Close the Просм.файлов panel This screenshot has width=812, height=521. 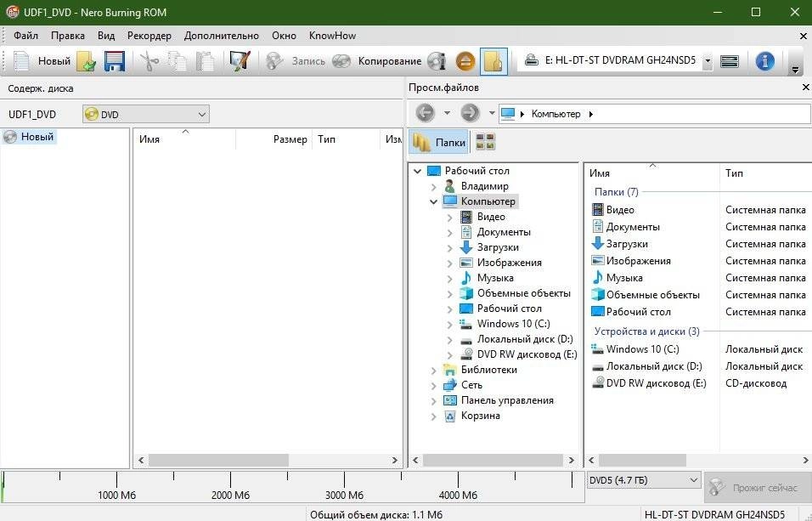(805, 88)
